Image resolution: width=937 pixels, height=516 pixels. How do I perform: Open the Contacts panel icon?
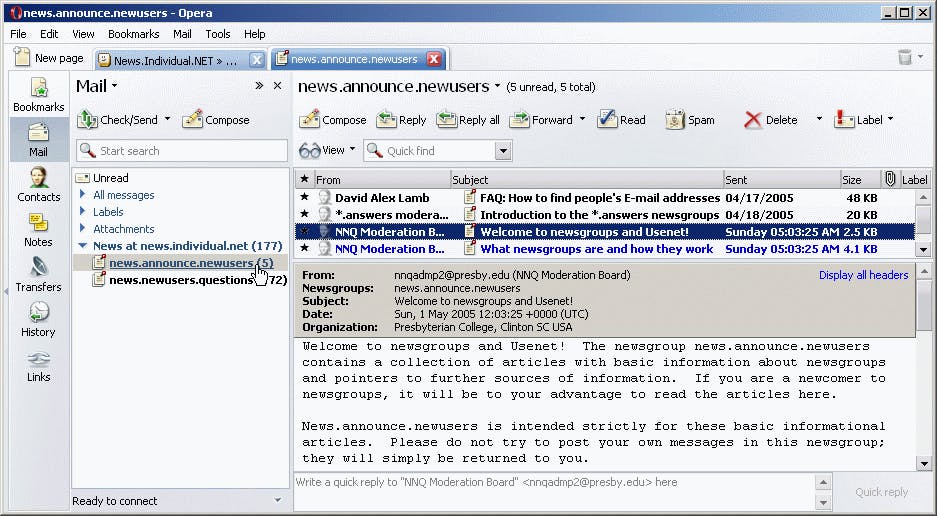tap(38, 184)
